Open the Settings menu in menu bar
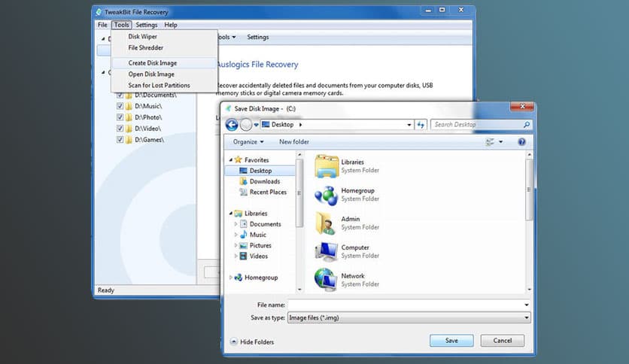The height and width of the screenshot is (364, 629). coord(147,25)
